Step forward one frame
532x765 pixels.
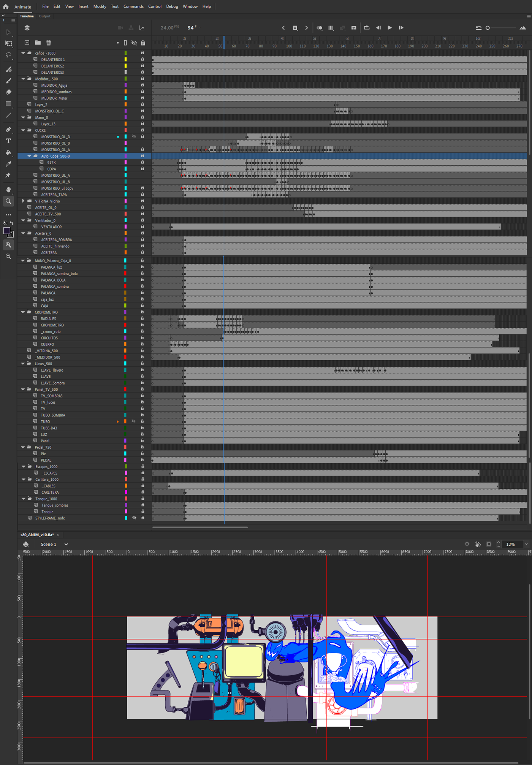click(401, 28)
